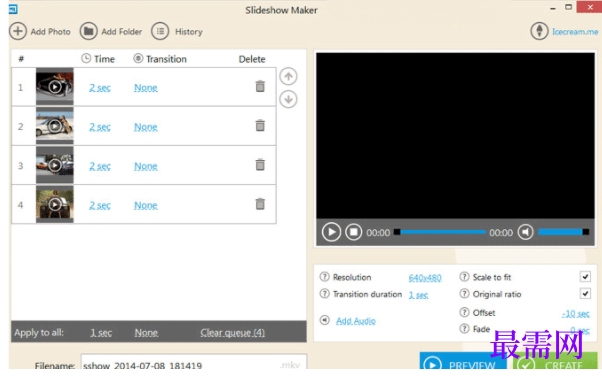This screenshot has height=376, width=602.
Task: Set the Apply to all time value
Action: 101,333
